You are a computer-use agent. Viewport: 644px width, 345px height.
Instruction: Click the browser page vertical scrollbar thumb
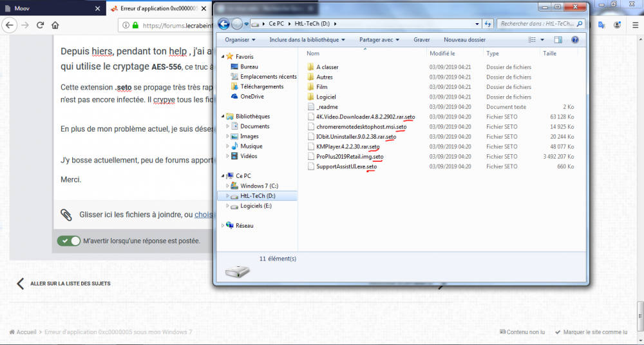point(640,316)
